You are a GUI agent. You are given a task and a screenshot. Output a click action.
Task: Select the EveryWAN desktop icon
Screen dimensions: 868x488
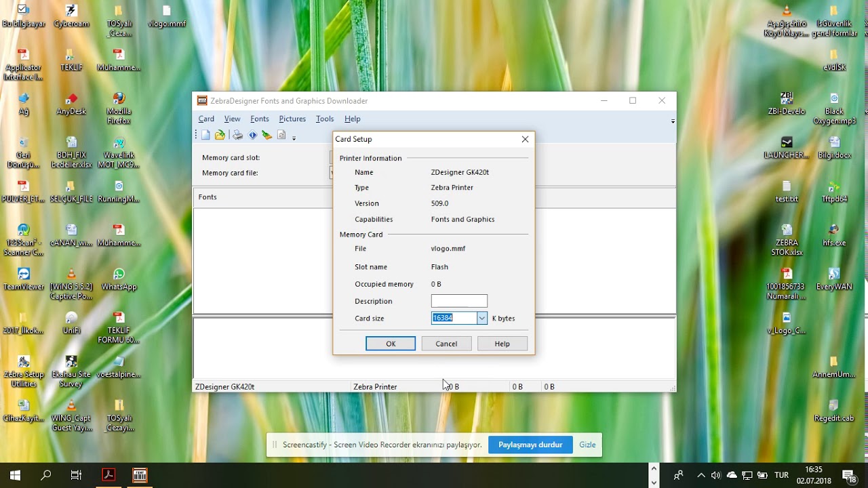click(834, 279)
